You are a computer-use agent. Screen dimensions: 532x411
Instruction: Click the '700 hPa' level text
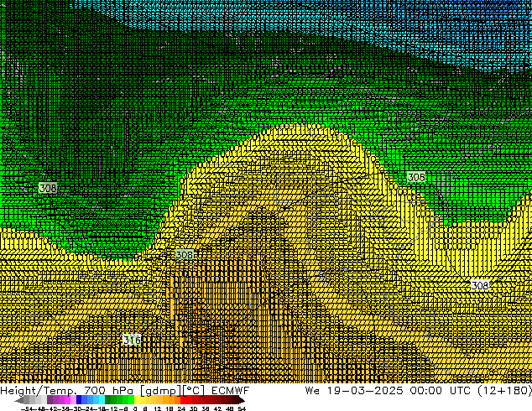pyautogui.click(x=110, y=391)
